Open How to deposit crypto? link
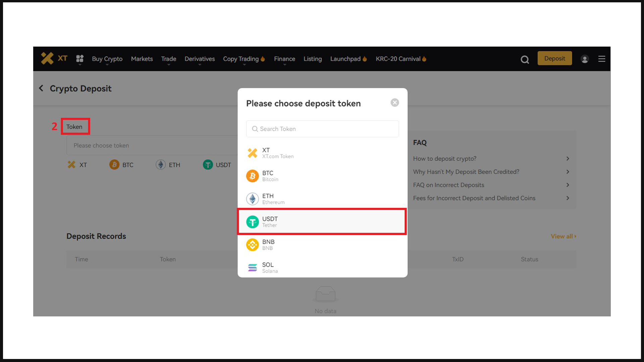Screen dimensions: 644x362 coord(444,159)
